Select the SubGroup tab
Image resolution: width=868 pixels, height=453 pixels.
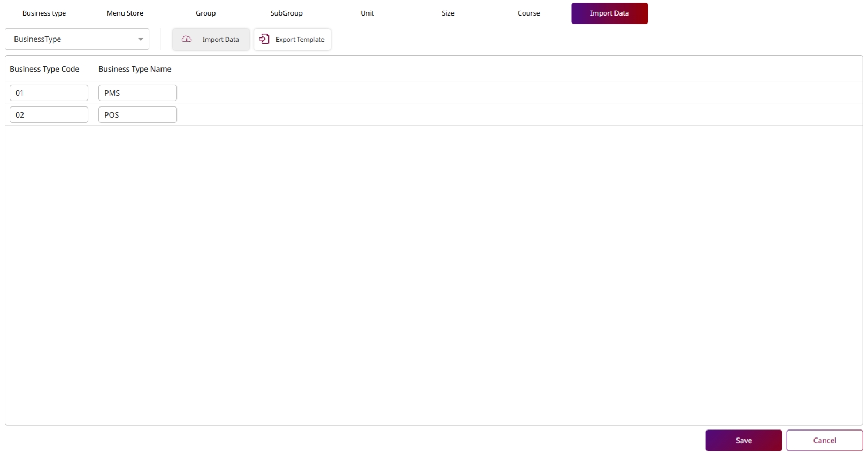287,13
